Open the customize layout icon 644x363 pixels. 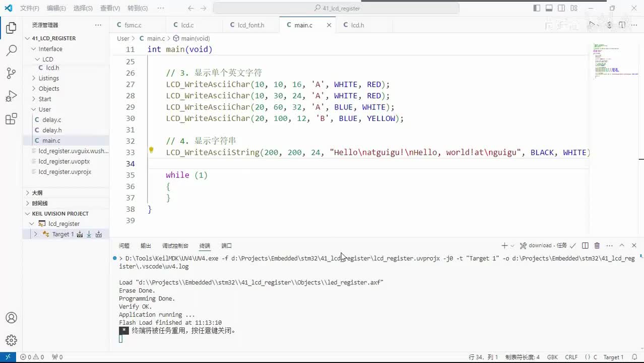574,8
